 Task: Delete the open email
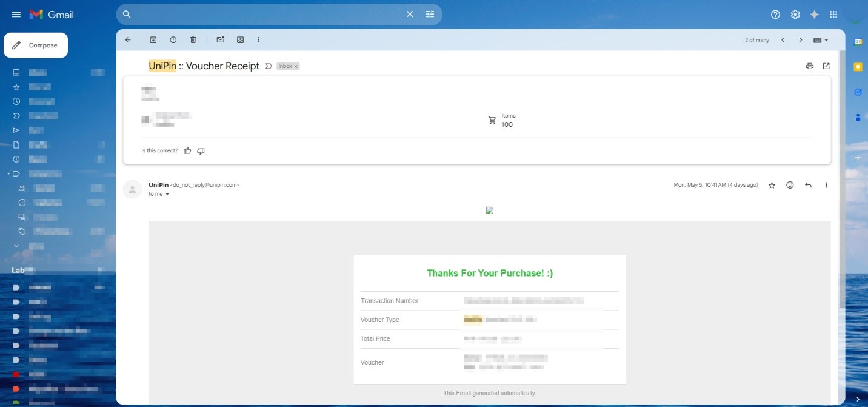pyautogui.click(x=193, y=39)
